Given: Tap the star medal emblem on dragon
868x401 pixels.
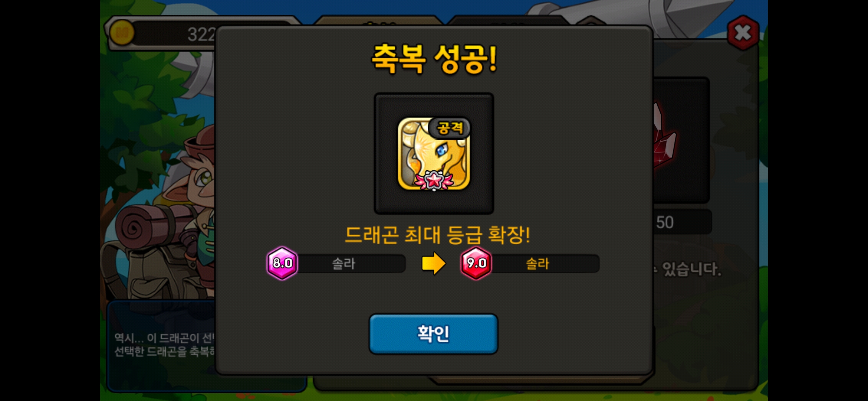Looking at the screenshot, I should coord(434,180).
